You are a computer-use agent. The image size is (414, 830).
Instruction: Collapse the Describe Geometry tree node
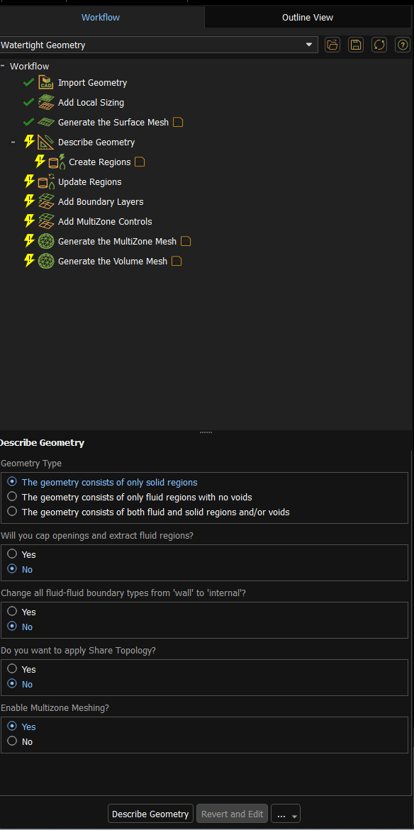coord(14,142)
